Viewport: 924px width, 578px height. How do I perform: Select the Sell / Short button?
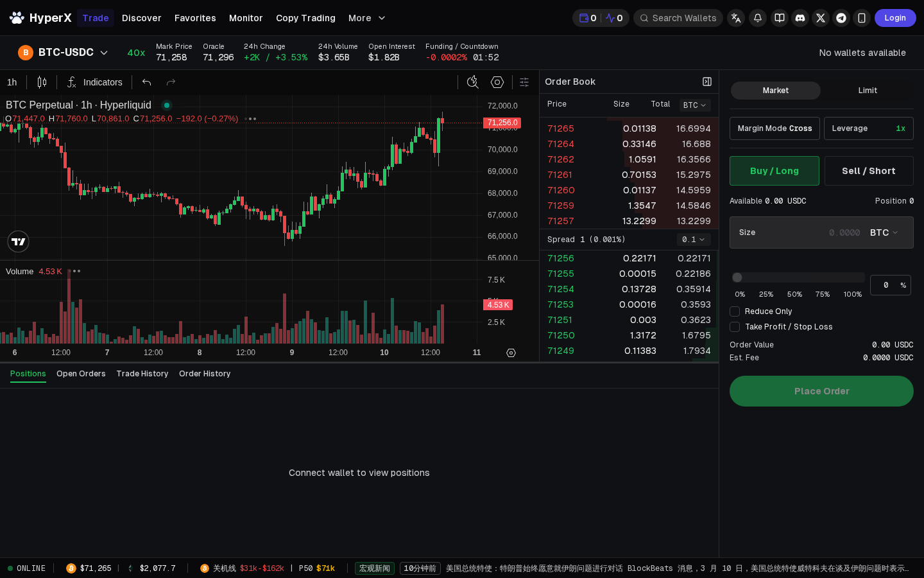tap(869, 171)
